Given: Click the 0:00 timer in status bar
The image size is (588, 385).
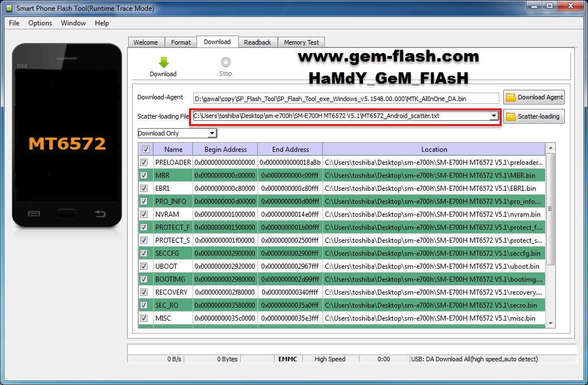Looking at the screenshot, I should pos(384,359).
